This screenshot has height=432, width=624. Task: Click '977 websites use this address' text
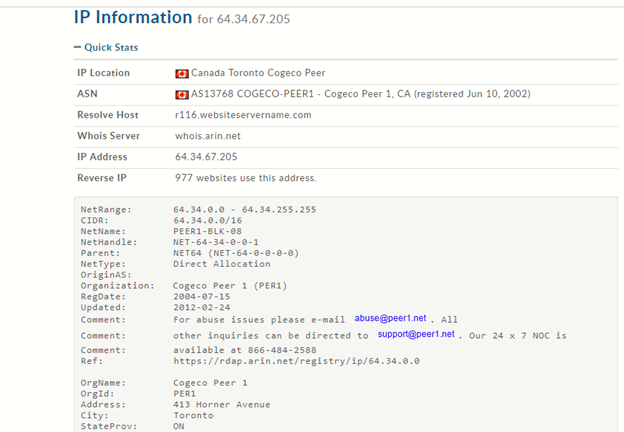[245, 178]
